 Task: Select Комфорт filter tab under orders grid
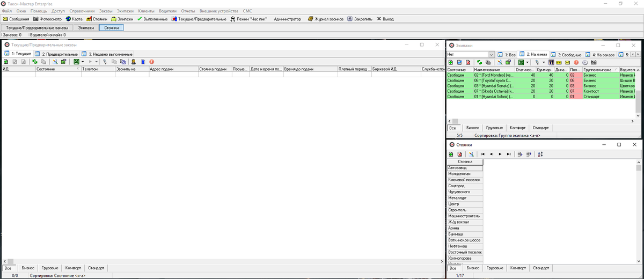[73, 268]
